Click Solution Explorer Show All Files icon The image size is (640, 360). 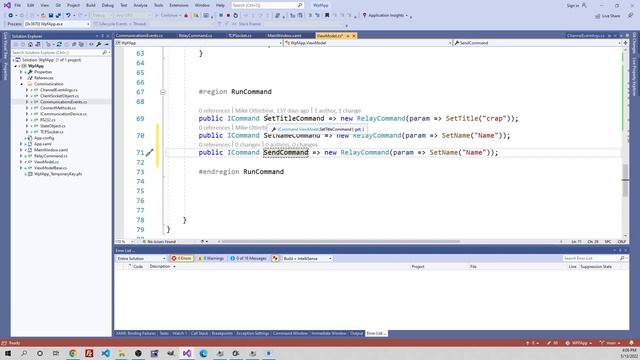81,44
